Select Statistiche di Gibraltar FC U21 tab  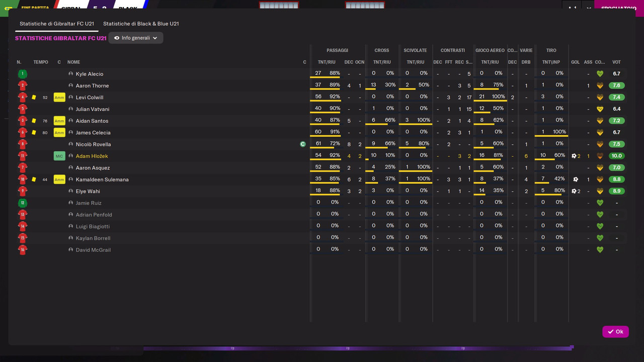point(57,24)
